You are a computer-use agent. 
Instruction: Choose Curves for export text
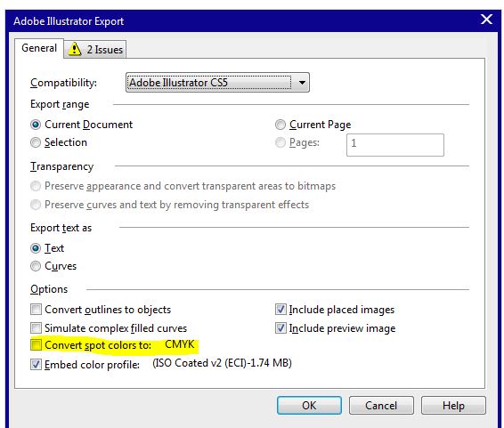tap(36, 266)
